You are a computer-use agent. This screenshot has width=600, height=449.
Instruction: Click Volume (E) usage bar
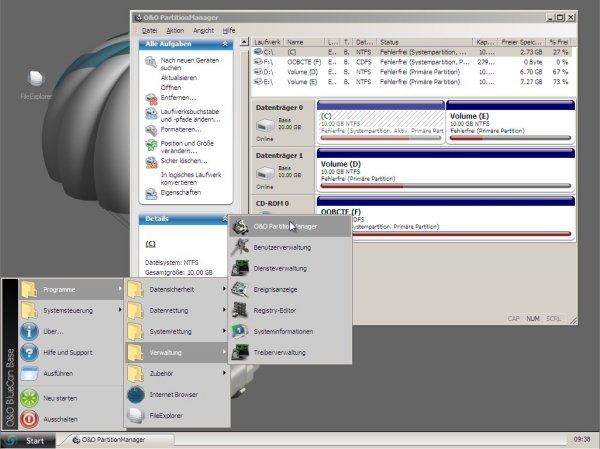[510, 138]
